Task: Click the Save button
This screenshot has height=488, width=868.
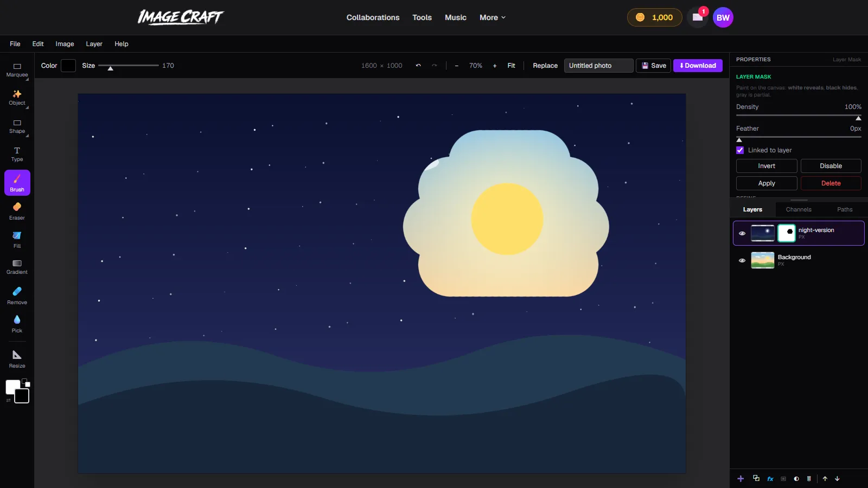Action: [654, 66]
